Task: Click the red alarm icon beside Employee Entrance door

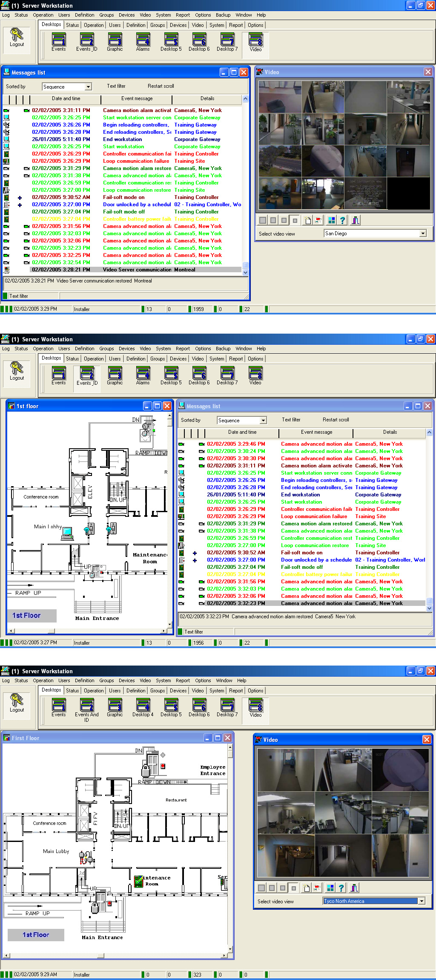Action: 163,766
